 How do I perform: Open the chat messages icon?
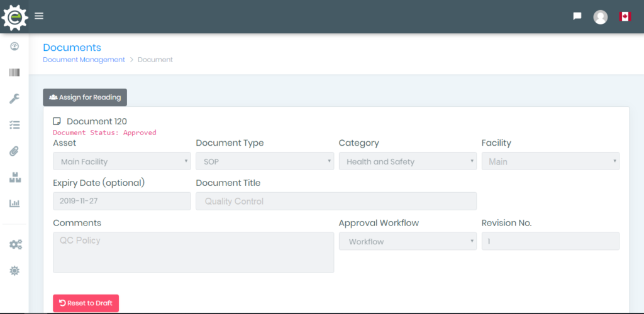577,16
